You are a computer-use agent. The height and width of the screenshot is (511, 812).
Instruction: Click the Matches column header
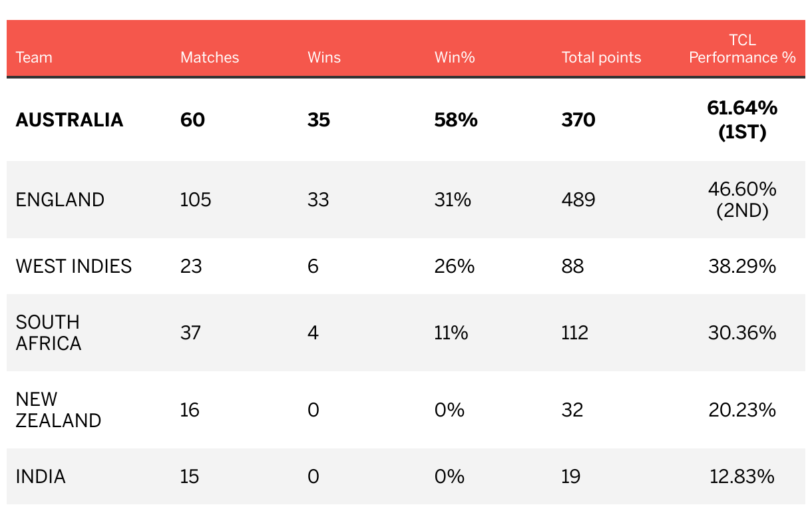click(x=210, y=57)
